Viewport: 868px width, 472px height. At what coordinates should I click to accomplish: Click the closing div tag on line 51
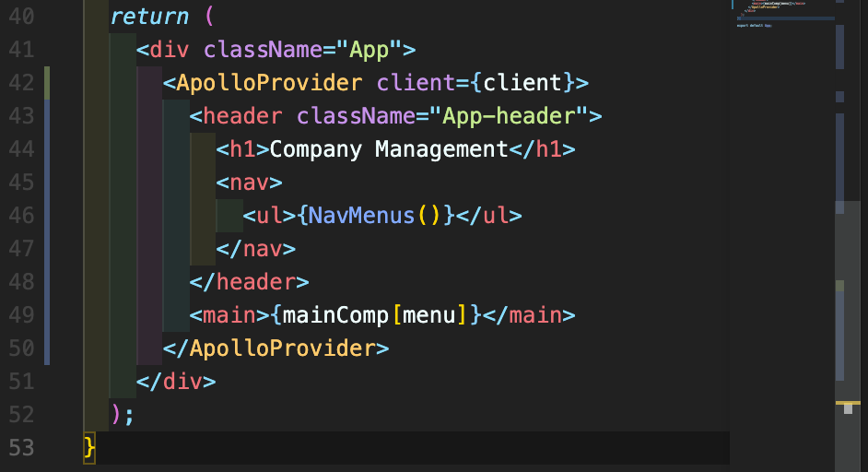pyautogui.click(x=176, y=382)
